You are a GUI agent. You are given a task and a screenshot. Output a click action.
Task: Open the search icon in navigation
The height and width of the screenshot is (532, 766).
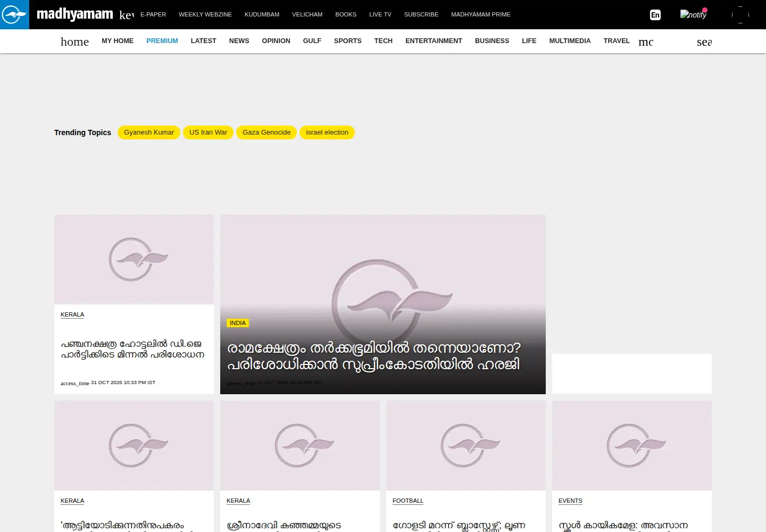(x=704, y=41)
